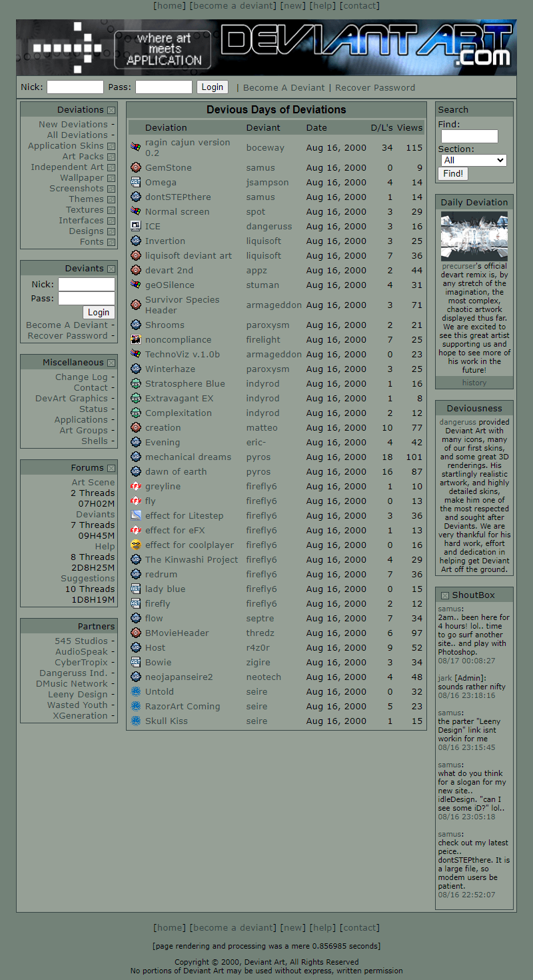Collapse the Deviants login panel
Viewport: 533px width, 980px height.
coord(111,269)
